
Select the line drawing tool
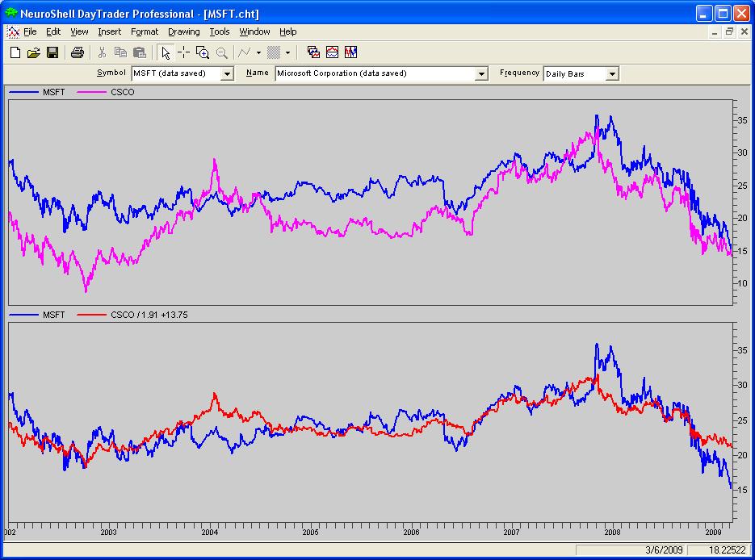[x=245, y=52]
